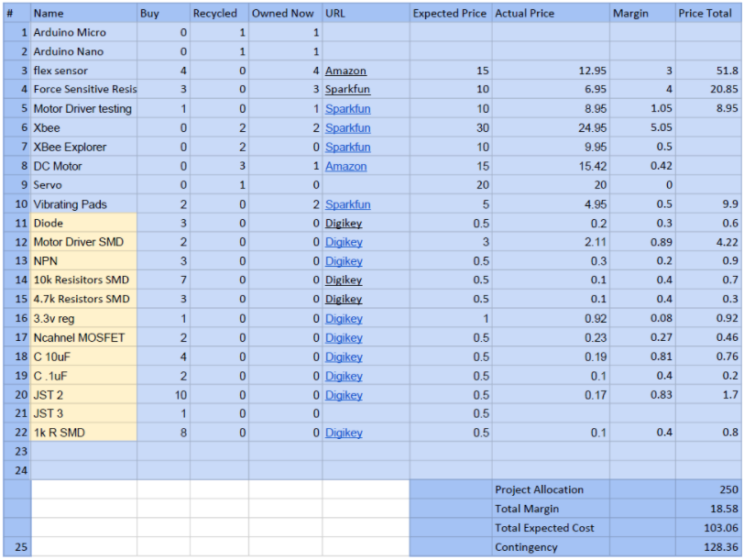The height and width of the screenshot is (560, 744).
Task: Select the Contingency value 128.36 cell
Action: (708, 547)
